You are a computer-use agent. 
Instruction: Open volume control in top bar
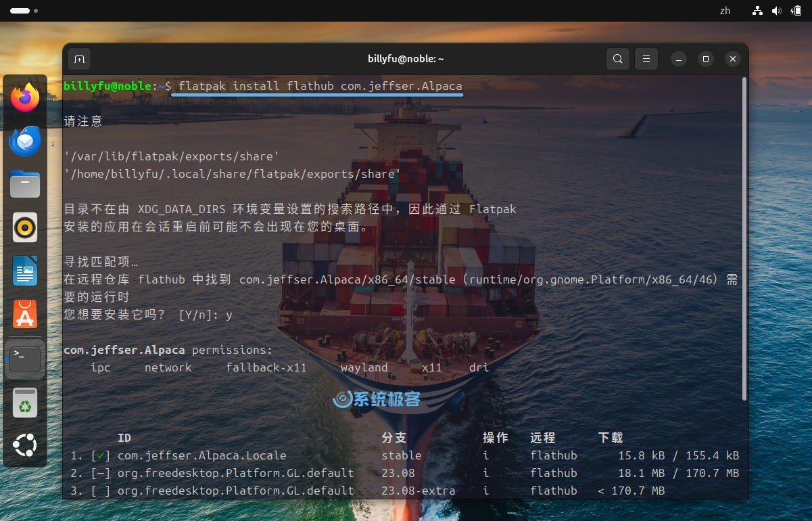tap(776, 11)
